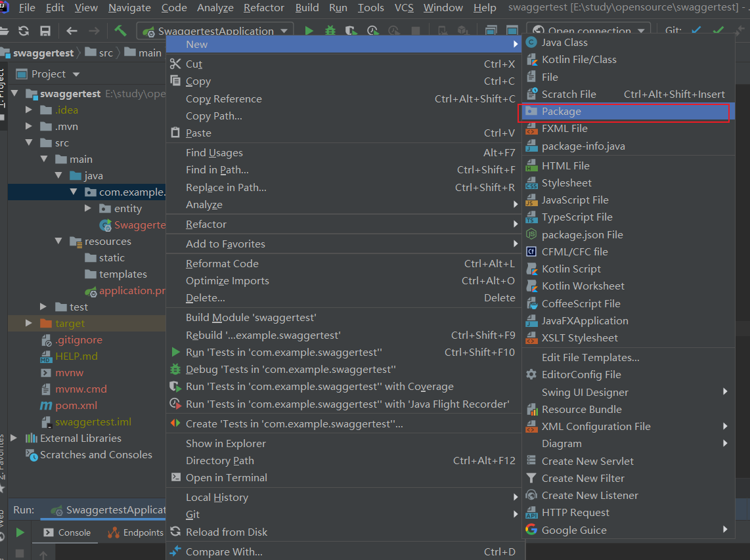Image resolution: width=750 pixels, height=560 pixels.
Task: Click the JavaScript File icon
Action: 531,200
